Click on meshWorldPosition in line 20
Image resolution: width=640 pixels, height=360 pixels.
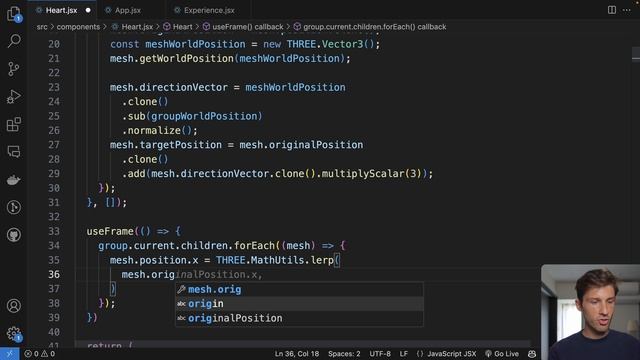click(195, 44)
